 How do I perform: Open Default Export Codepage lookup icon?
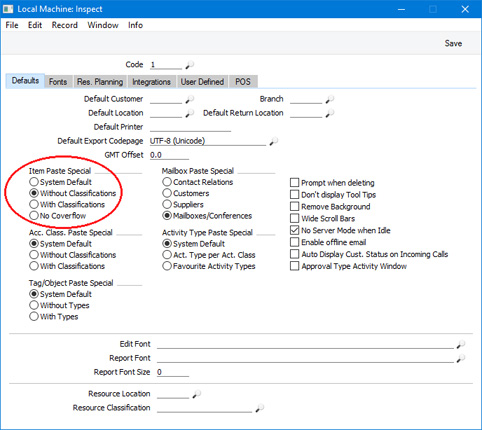point(274,141)
